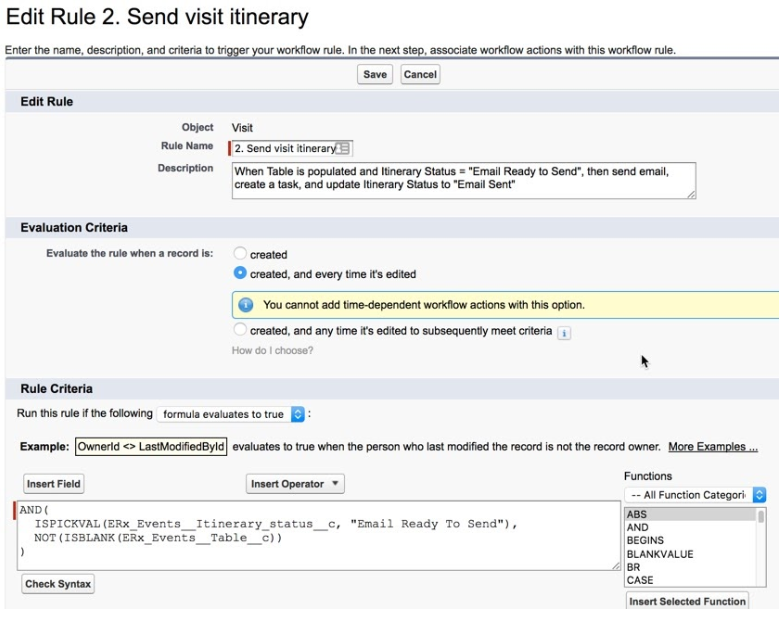Click the blue info icon in yellow notice
The width and height of the screenshot is (784, 617).
coord(246,304)
